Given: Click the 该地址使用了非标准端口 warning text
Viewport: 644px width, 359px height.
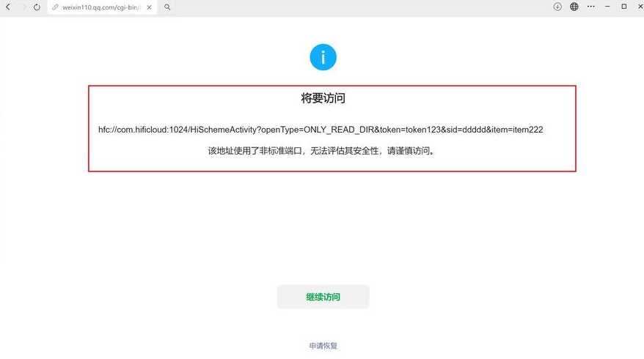Looking at the screenshot, I should [321, 151].
